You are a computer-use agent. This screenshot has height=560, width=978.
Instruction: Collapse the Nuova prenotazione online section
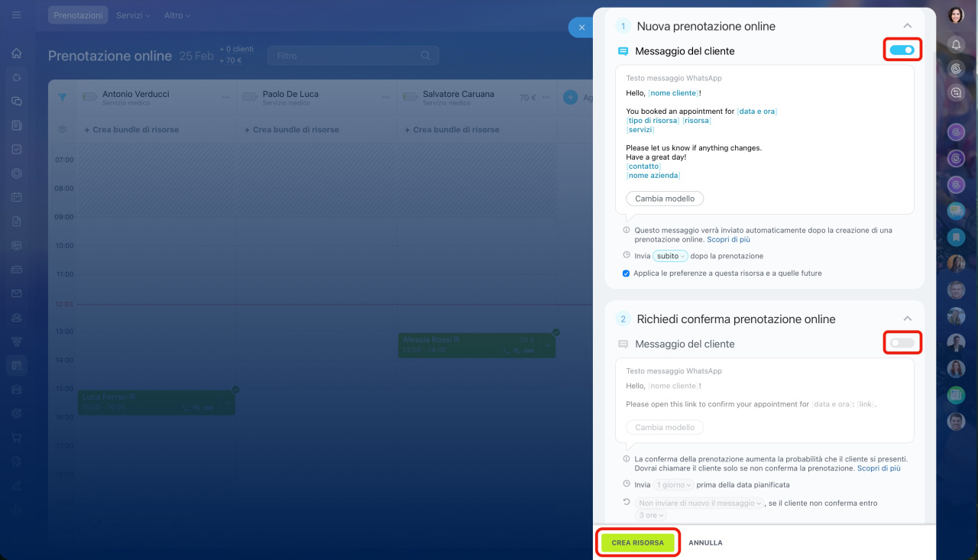[907, 26]
